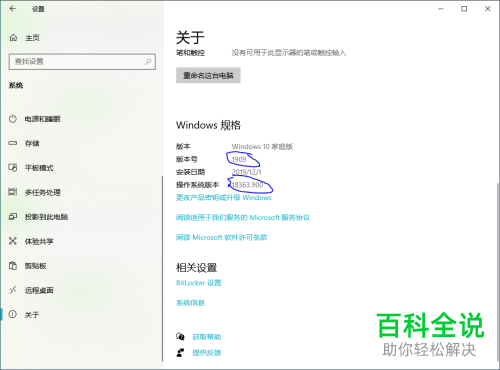Screen dimensions: 500x370
Task: Open the 主页 home icon
Action: [x=13, y=38]
